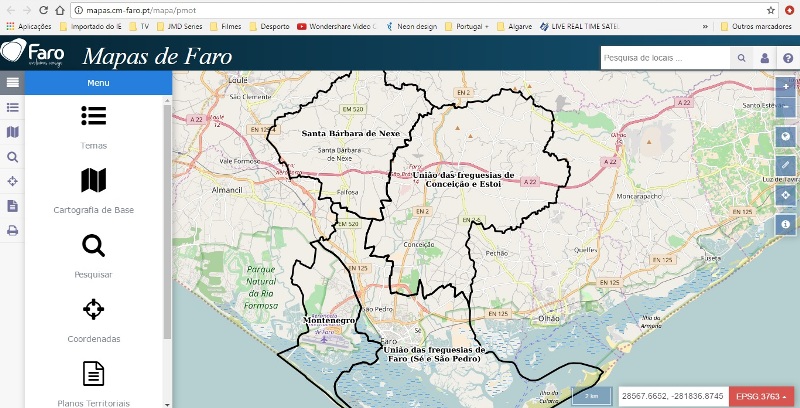
Task: Click the base map icon in narrow sidebar
Action: [12, 132]
